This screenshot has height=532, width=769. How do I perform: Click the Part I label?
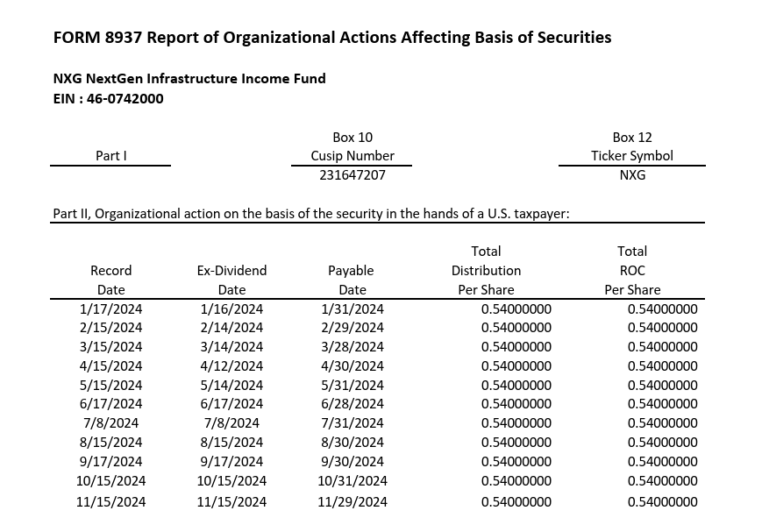click(x=111, y=156)
